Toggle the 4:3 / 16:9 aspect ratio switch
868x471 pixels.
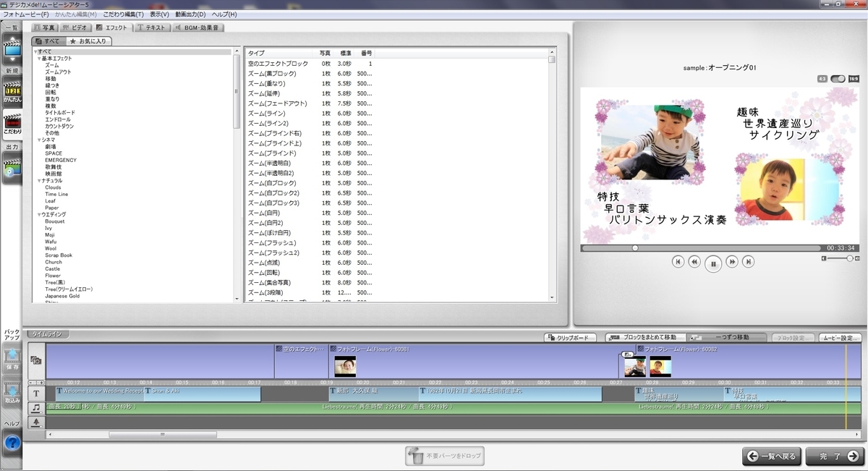pos(838,79)
